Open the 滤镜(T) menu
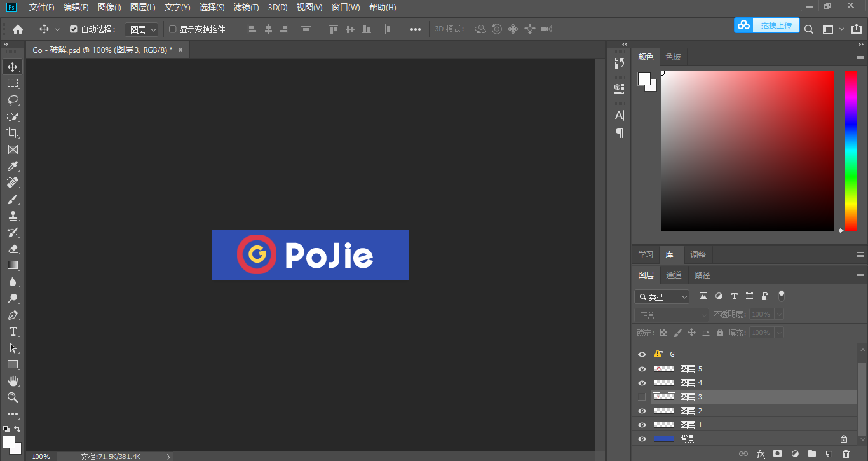 tap(246, 7)
